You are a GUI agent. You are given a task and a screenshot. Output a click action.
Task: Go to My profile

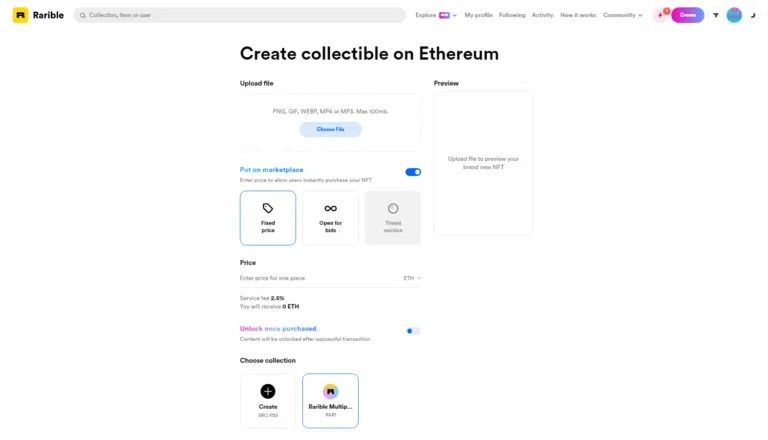click(478, 15)
